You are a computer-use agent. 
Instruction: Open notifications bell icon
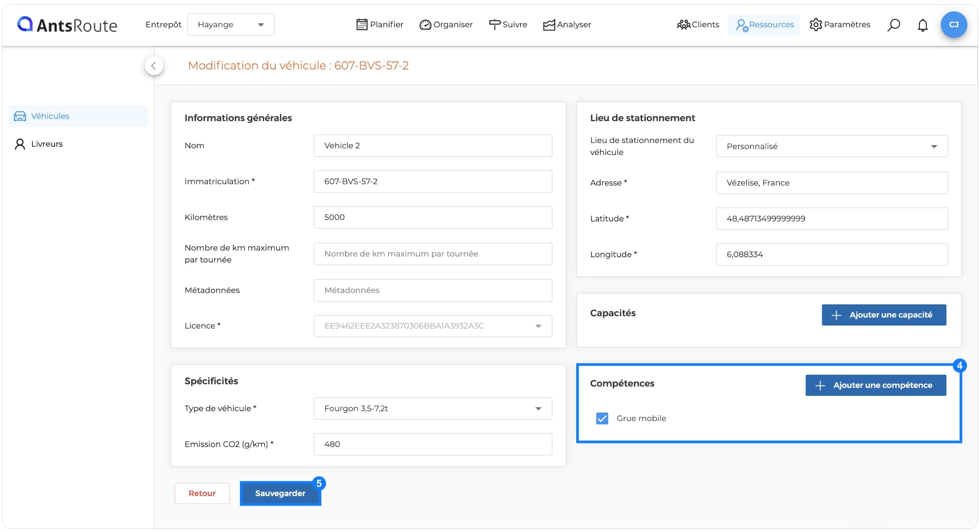click(x=923, y=25)
